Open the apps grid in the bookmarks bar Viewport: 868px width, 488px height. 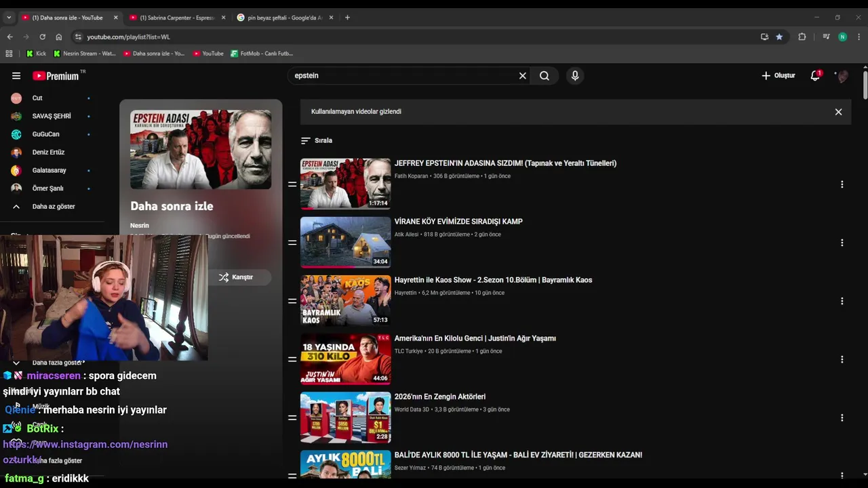click(x=9, y=54)
